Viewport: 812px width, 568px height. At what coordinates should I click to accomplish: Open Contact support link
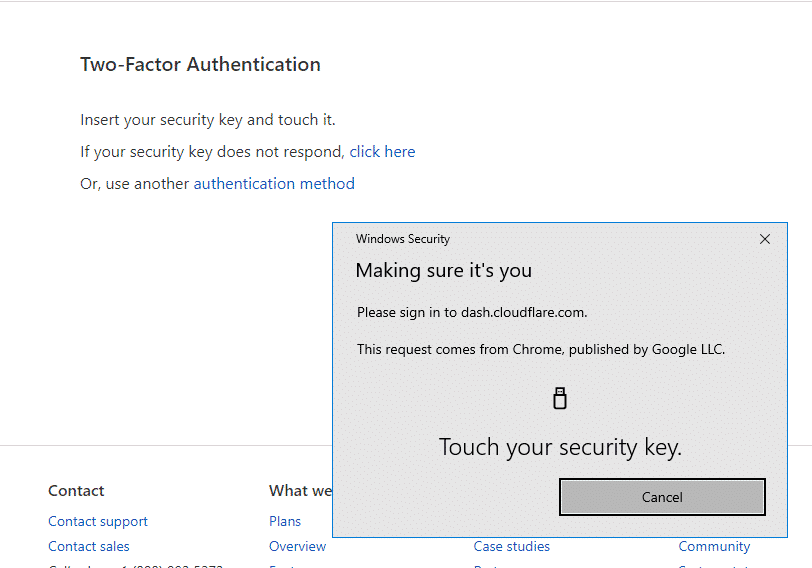click(x=98, y=521)
